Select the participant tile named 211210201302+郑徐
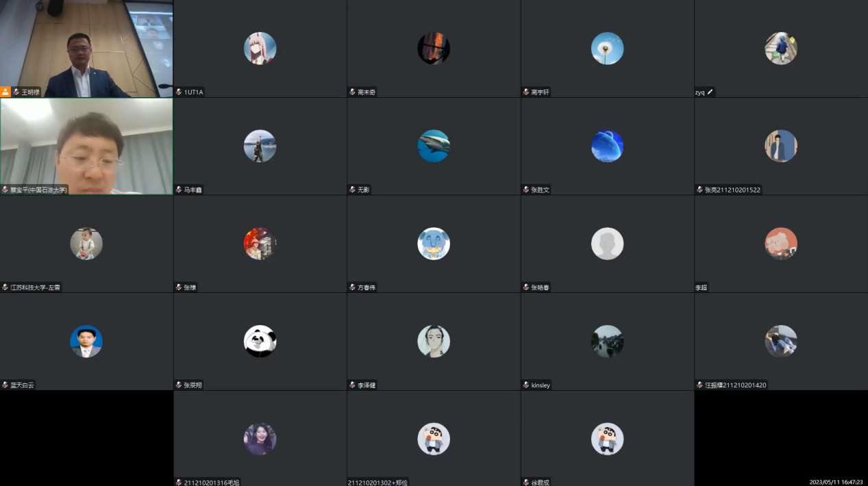Screen dimensions: 868x486 (x=434, y=439)
